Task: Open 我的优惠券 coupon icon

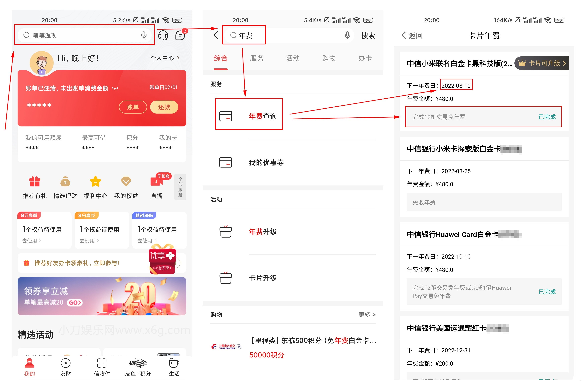Action: pos(226,162)
